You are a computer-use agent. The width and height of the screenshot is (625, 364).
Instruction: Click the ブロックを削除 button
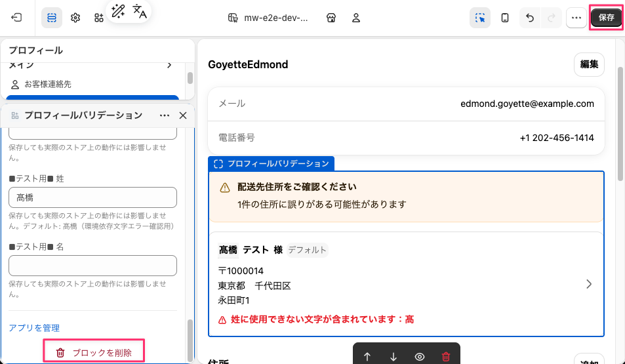(x=94, y=352)
